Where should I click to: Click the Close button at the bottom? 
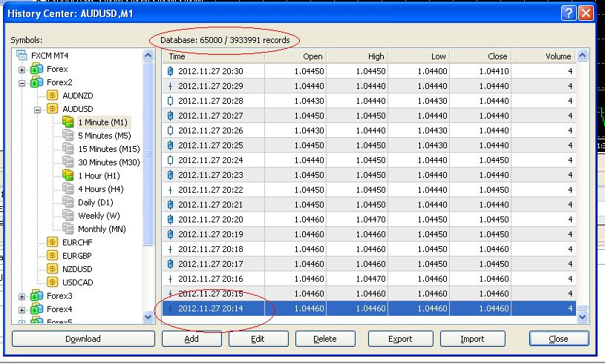click(x=559, y=339)
